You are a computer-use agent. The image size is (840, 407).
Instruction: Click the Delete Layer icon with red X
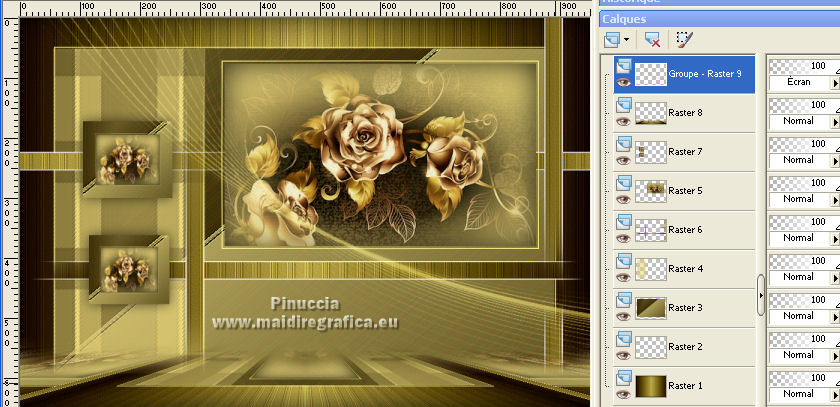pyautogui.click(x=652, y=40)
